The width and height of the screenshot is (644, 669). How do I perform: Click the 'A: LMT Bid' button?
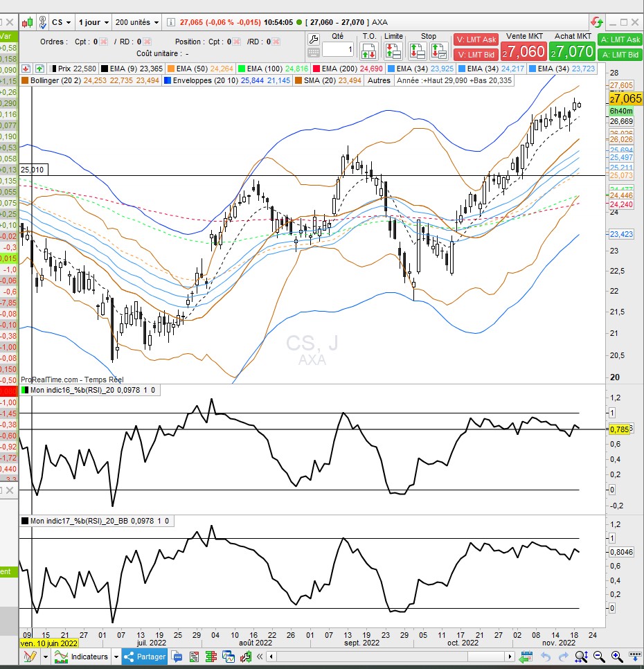(620, 55)
